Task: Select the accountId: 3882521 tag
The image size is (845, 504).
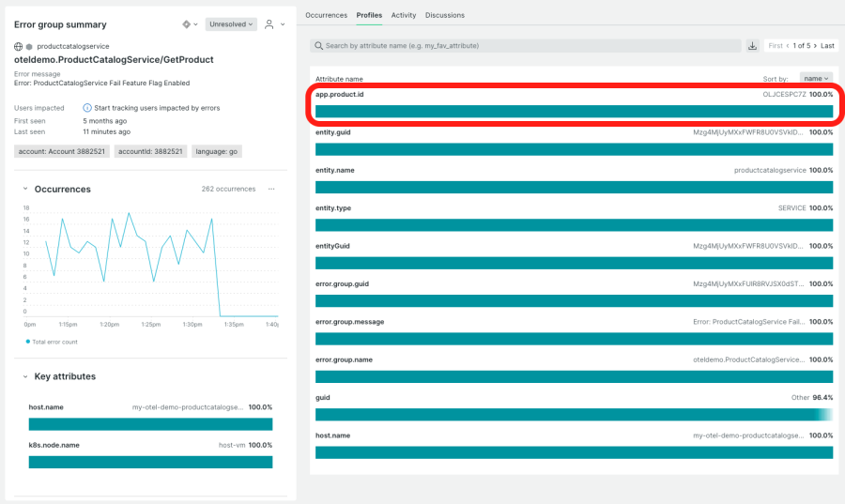Action: pos(150,151)
